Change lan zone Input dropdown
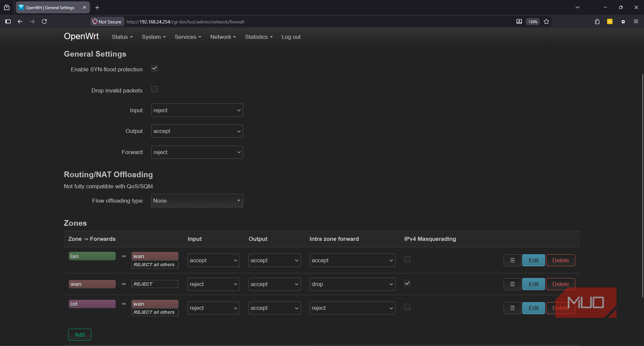Image resolution: width=644 pixels, height=346 pixels. (x=213, y=260)
